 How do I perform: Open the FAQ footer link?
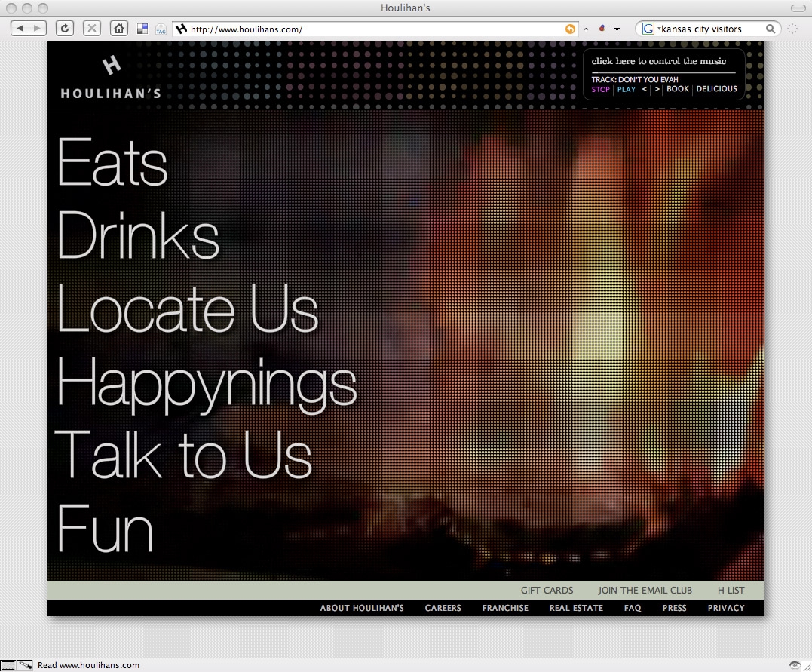[633, 608]
